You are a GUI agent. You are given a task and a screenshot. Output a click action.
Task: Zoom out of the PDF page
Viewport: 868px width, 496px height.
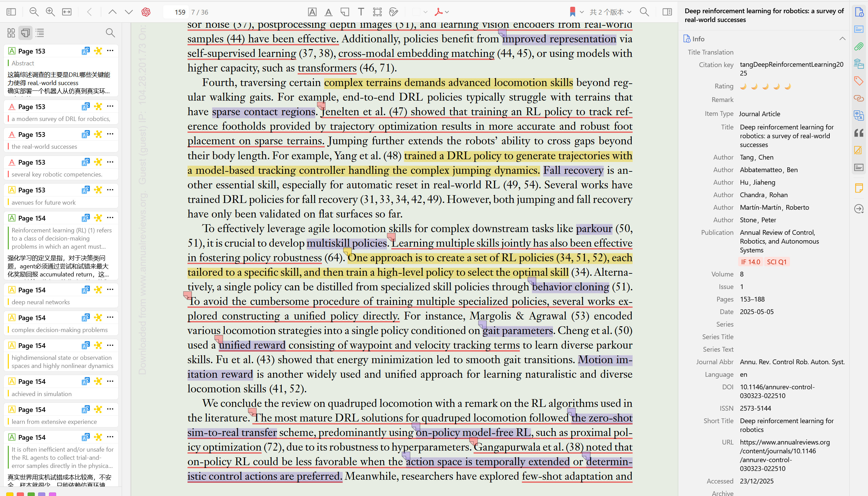tap(34, 12)
